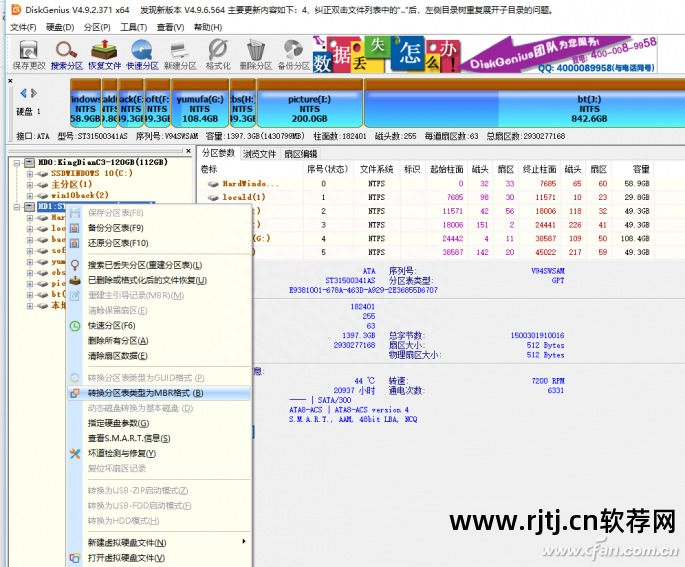Open the 新建虚拟硬盘文件(N) submenu

[x=159, y=543]
